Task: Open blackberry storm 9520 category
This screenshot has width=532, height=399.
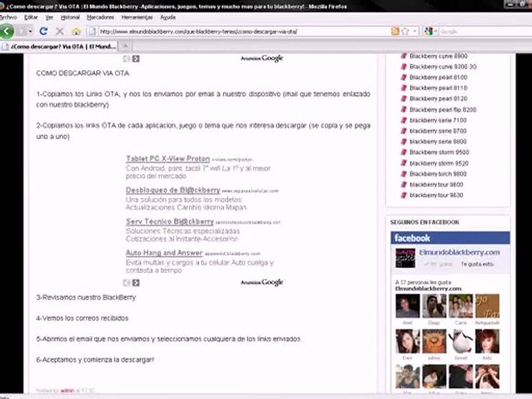Action: [x=439, y=163]
